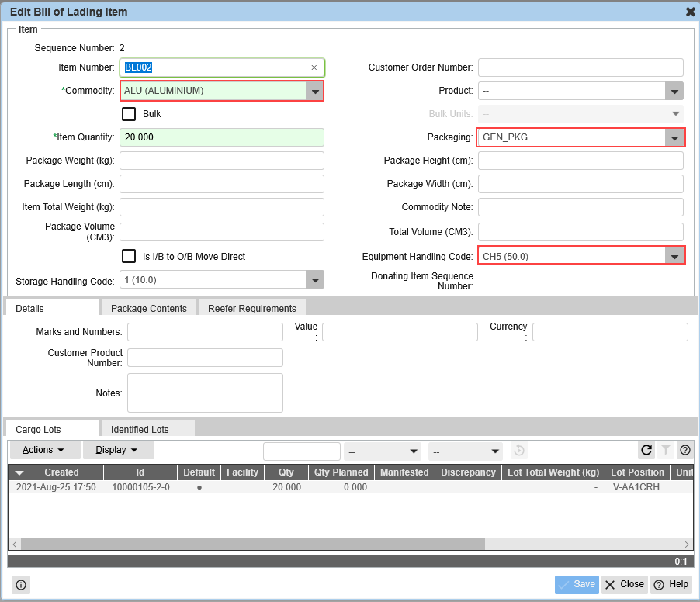Click the Item Total Weight (kg) field
Image resolution: width=700 pixels, height=602 pixels.
[x=222, y=207]
